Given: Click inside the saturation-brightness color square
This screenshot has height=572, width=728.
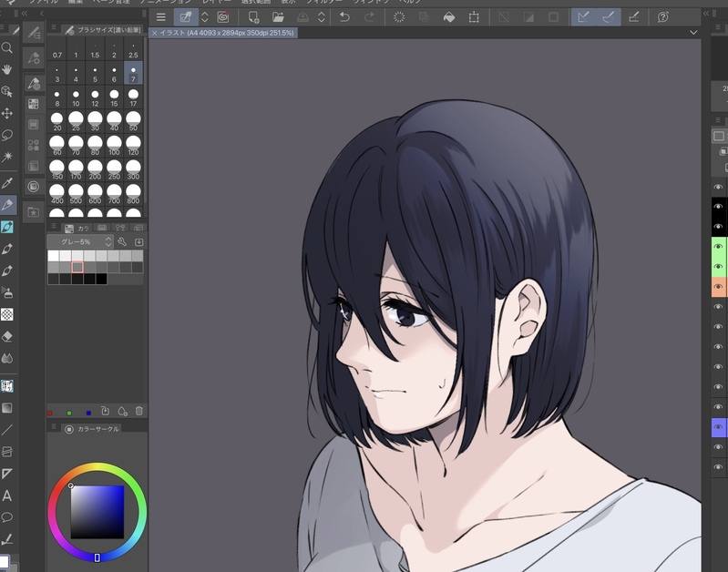Looking at the screenshot, I should 97,512.
